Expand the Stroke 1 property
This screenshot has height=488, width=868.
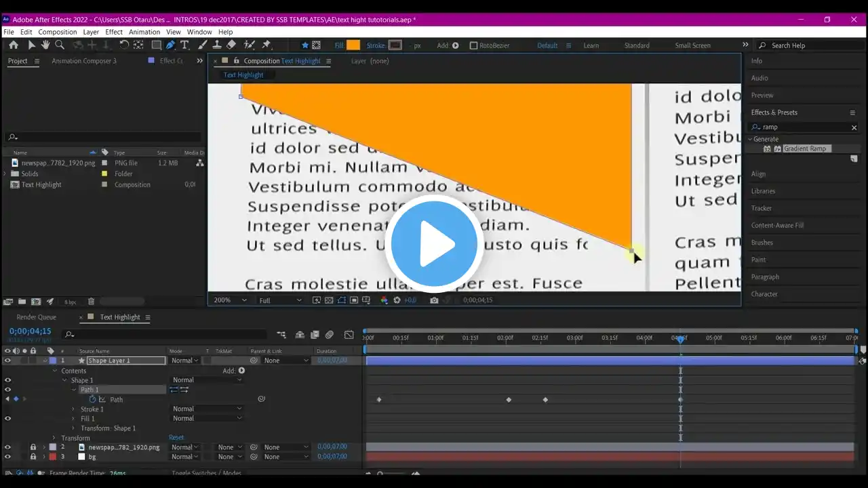tap(74, 409)
